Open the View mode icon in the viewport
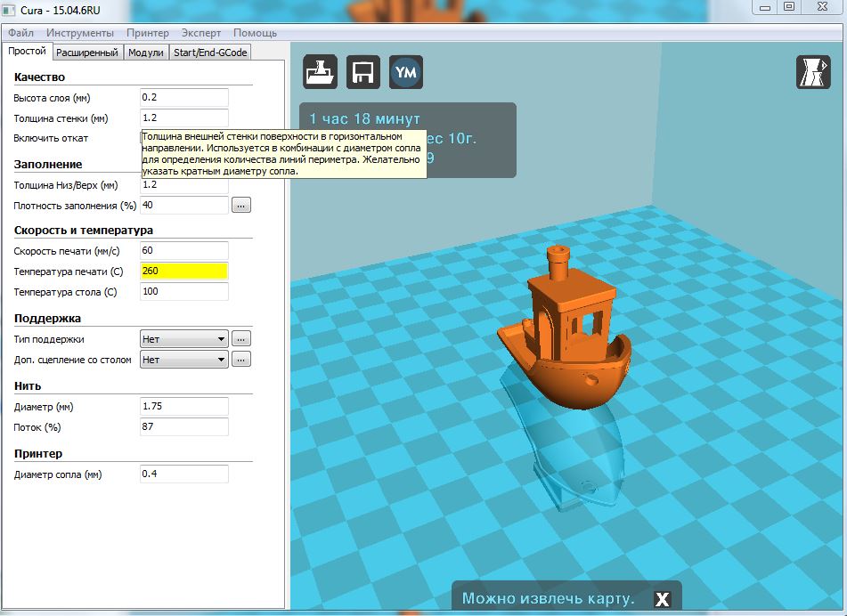This screenshot has width=847, height=616. pos(812,72)
